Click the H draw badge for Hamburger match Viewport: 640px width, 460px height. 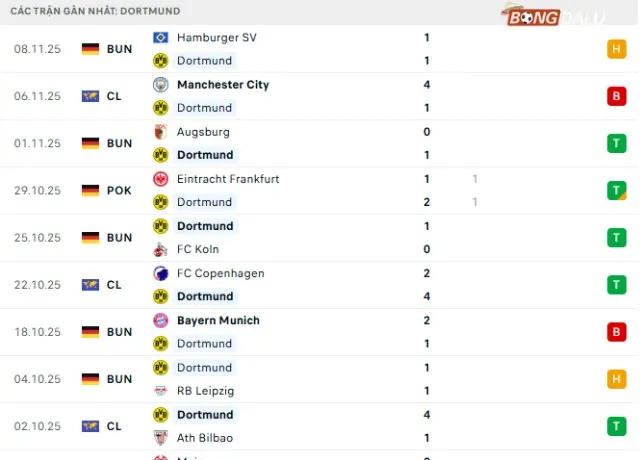[x=616, y=48]
